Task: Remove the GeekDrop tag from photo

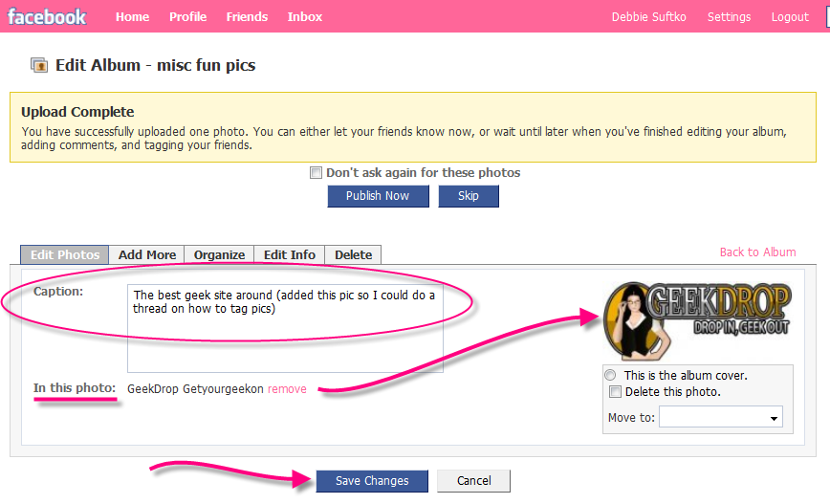Action: pyautogui.click(x=287, y=389)
